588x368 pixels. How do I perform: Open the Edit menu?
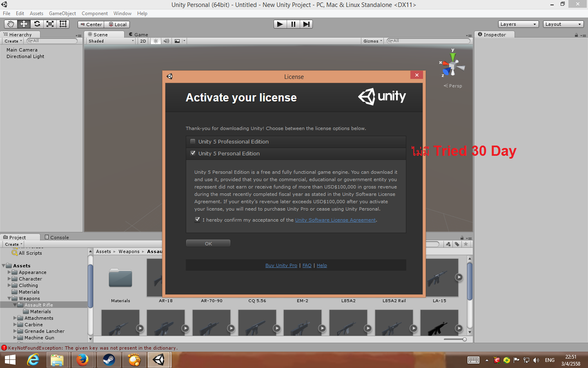point(20,13)
